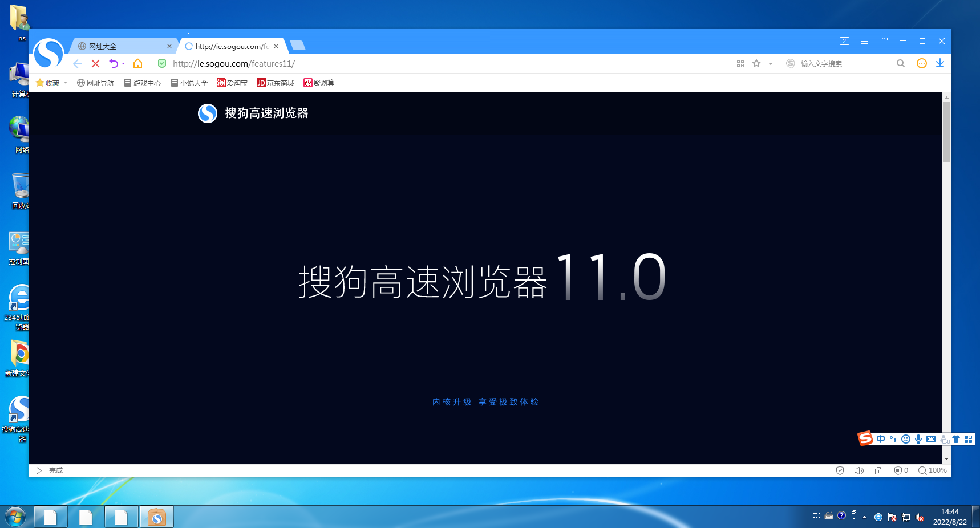This screenshot has height=528, width=980.
Task: Click the 搜狗高速浏览器 page header logo
Action: [x=253, y=113]
